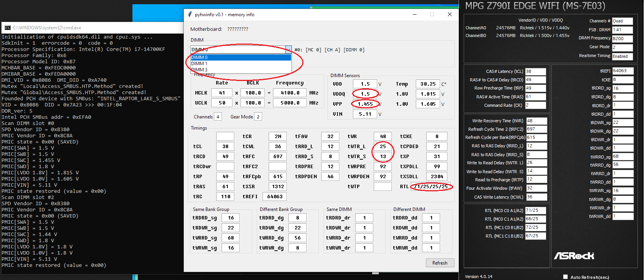Image resolution: width=644 pixels, height=280 pixels.
Task: Click ASRock DRAM Frequency field 8200
Action: [622, 39]
